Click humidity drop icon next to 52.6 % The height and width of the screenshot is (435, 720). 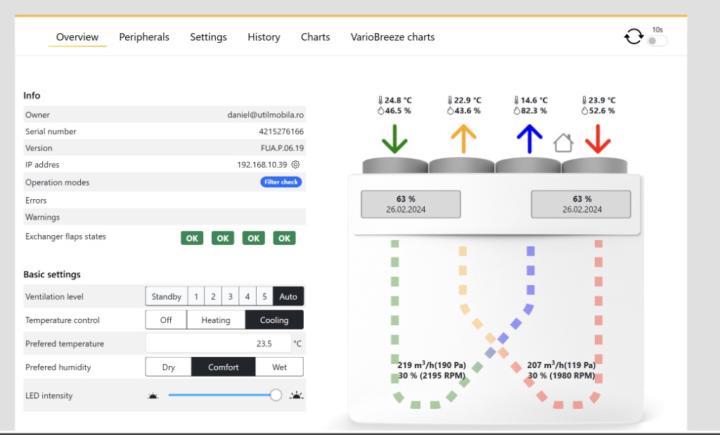[x=585, y=111]
